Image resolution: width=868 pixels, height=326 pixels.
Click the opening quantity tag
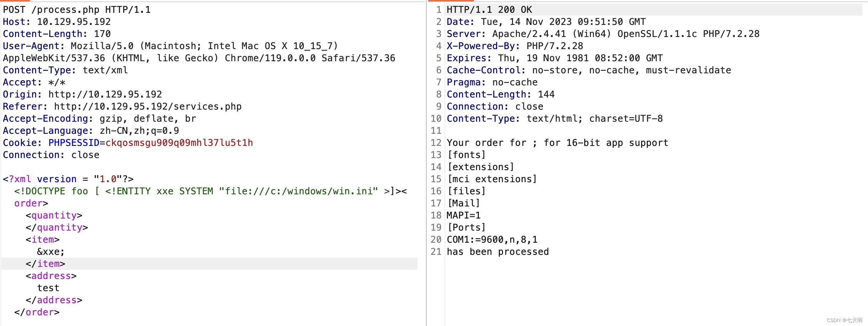[54, 215]
